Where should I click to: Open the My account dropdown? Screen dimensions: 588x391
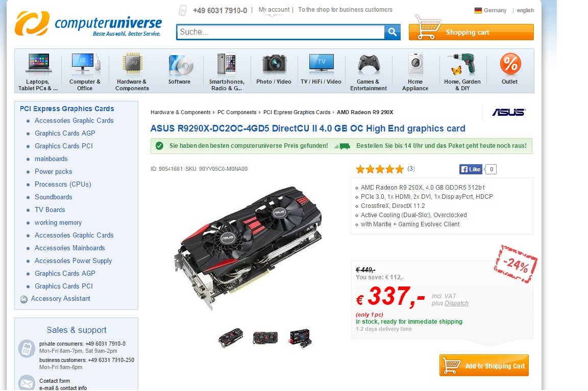tap(274, 10)
